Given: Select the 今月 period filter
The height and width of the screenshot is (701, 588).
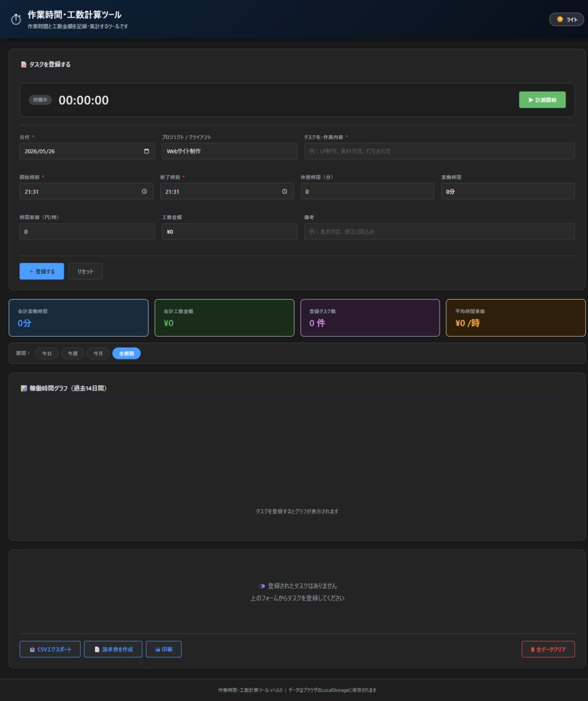Looking at the screenshot, I should click(x=98, y=354).
